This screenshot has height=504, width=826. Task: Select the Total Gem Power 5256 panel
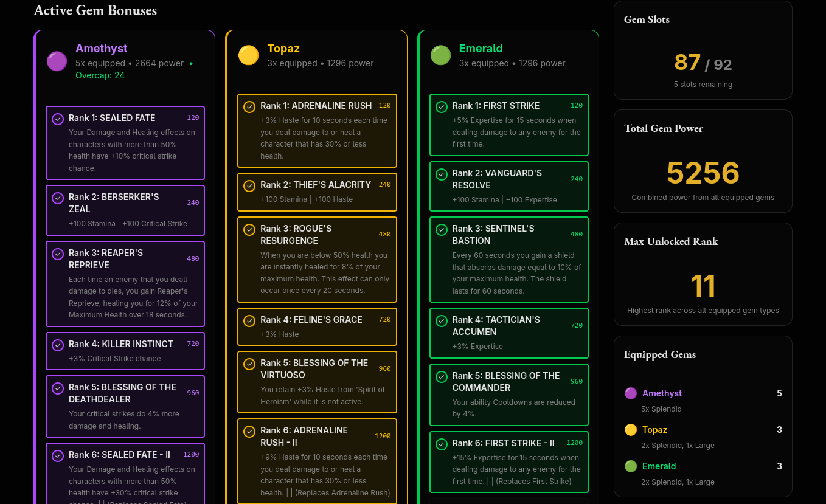(x=703, y=161)
